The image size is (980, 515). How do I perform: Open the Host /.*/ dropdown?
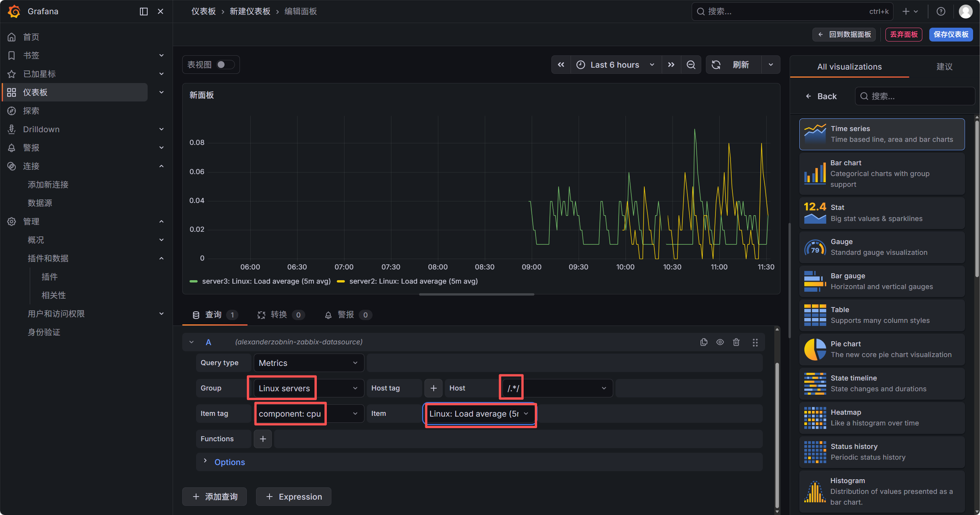pos(557,388)
